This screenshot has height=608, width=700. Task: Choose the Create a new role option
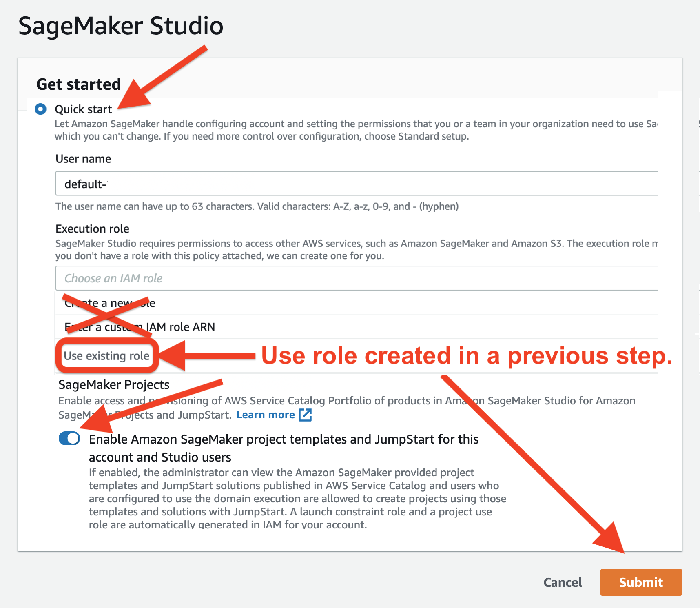click(357, 303)
